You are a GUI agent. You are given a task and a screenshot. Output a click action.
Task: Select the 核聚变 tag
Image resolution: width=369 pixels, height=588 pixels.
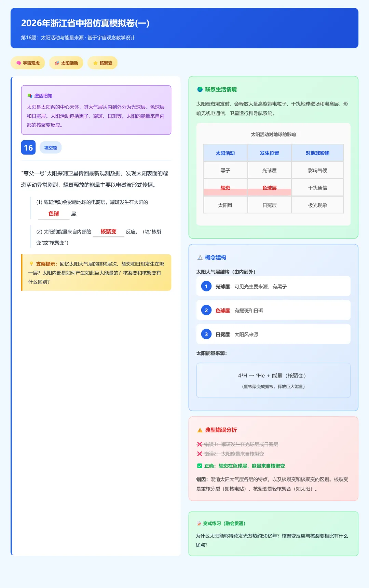pyautogui.click(x=102, y=63)
